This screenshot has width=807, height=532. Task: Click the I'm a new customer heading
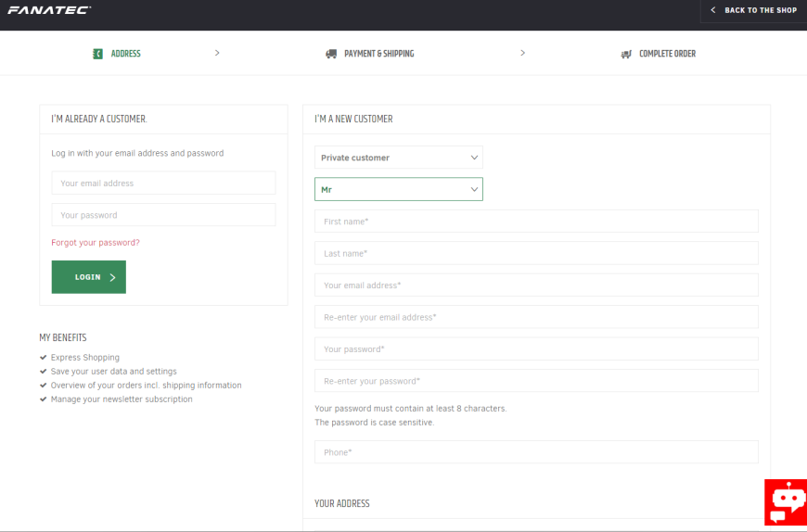pos(353,119)
